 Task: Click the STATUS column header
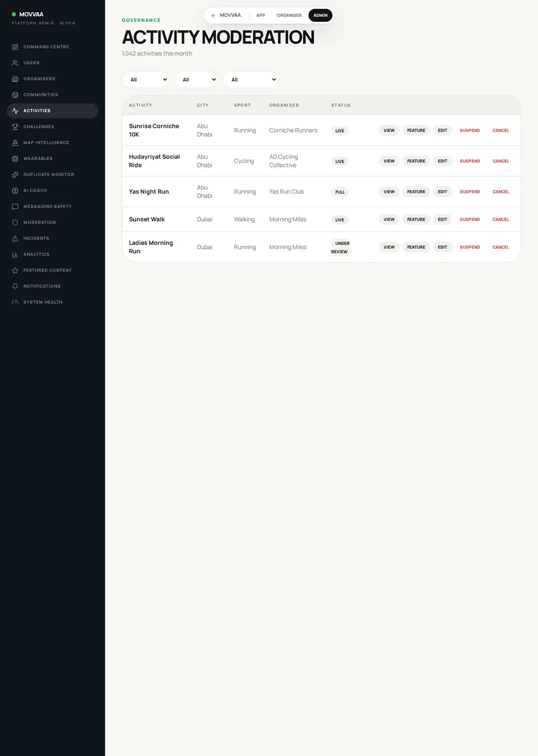click(x=341, y=105)
